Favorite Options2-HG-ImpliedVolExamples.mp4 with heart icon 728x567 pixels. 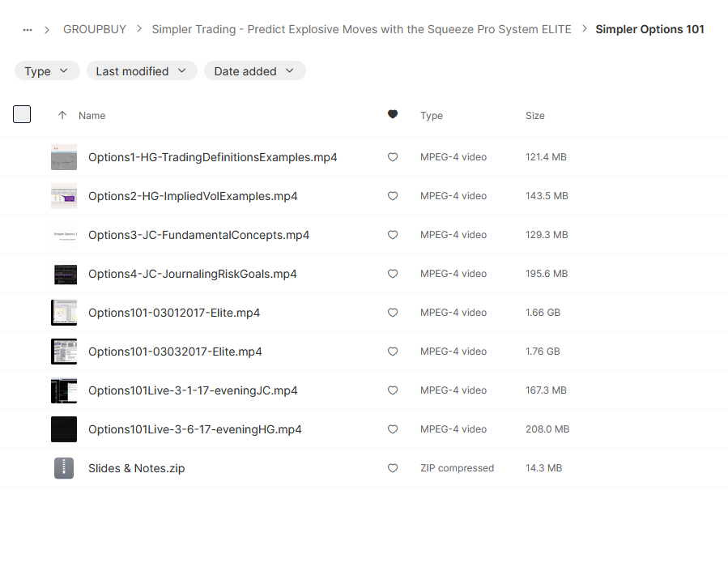[392, 196]
